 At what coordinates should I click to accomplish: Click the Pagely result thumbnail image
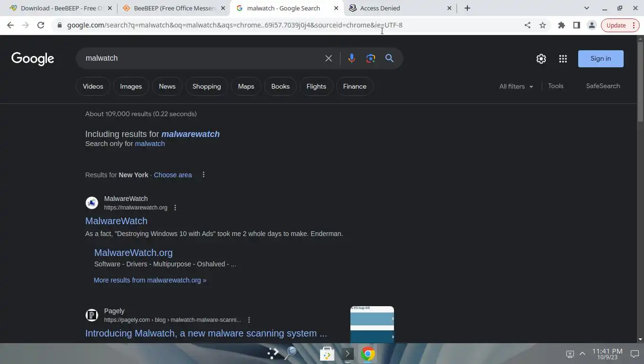click(372, 324)
